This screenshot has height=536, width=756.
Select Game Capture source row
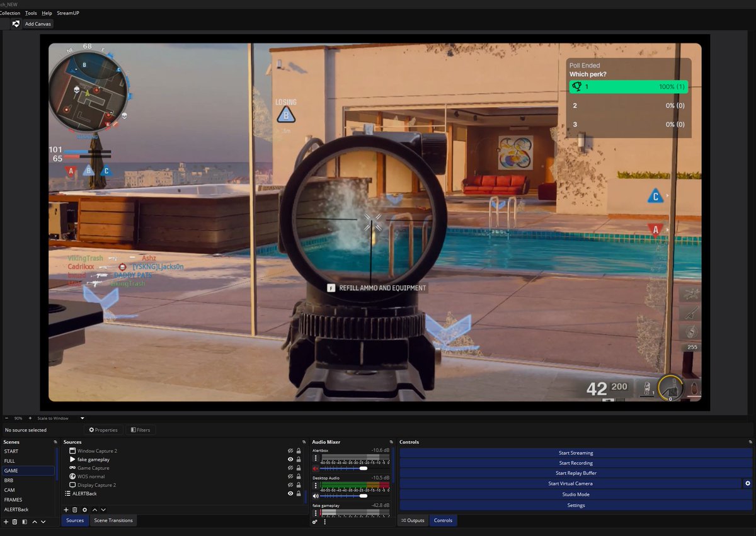tap(184, 468)
